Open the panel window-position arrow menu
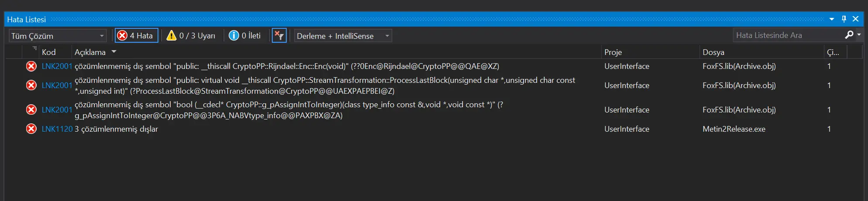Viewport: 868px width, 201px height. tap(832, 19)
